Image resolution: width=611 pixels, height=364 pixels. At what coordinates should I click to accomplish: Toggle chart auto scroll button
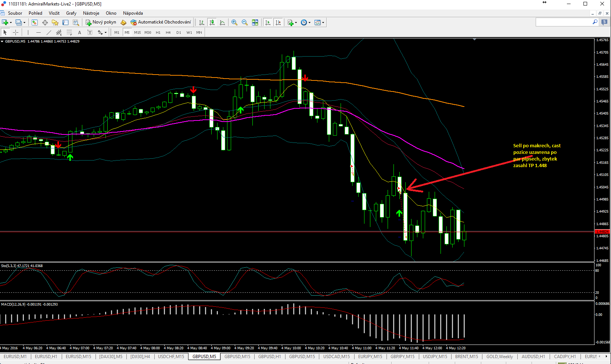(267, 22)
